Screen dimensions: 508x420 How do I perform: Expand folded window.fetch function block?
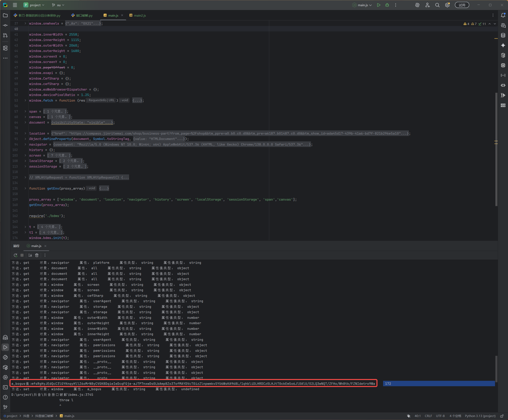25,100
